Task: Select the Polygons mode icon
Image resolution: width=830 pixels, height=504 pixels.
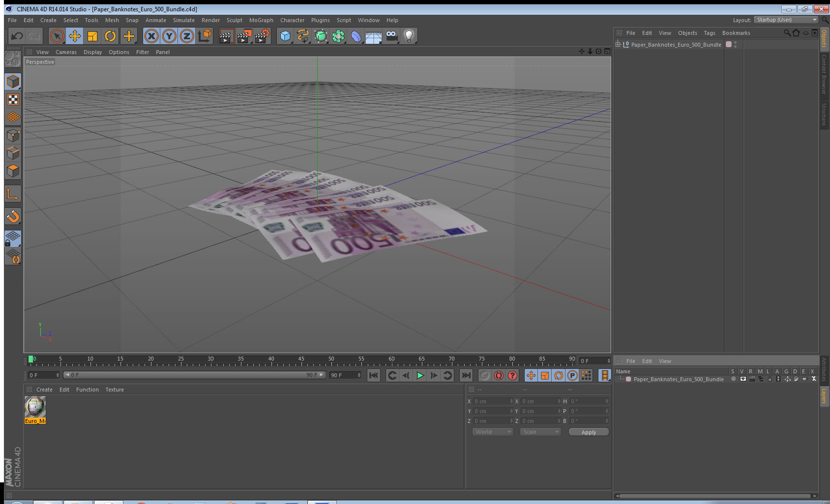Action: tap(13, 171)
